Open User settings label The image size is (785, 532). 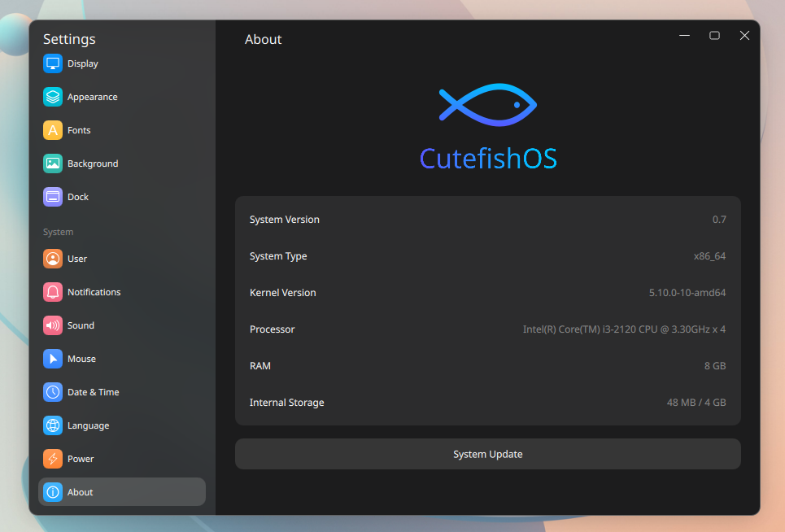click(77, 259)
